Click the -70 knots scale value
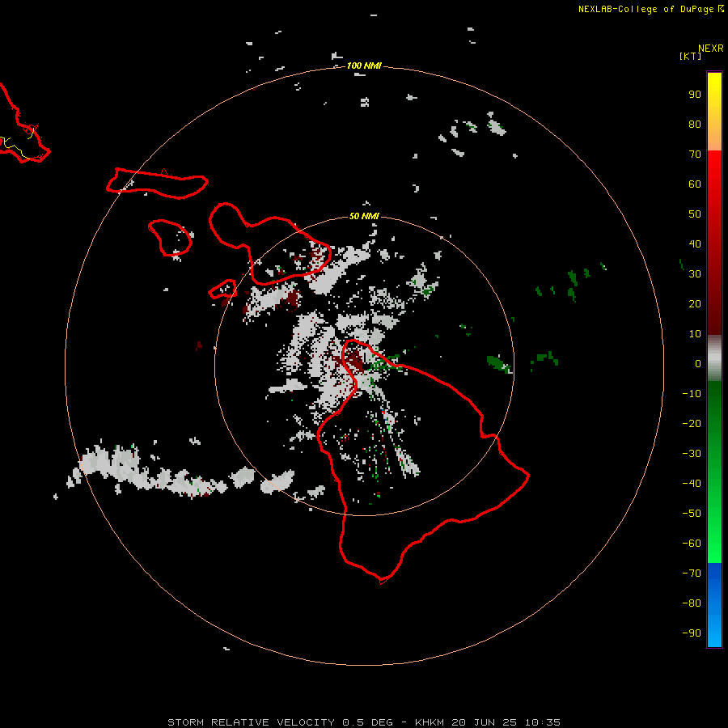Screen dimensions: 728x728 (692, 574)
